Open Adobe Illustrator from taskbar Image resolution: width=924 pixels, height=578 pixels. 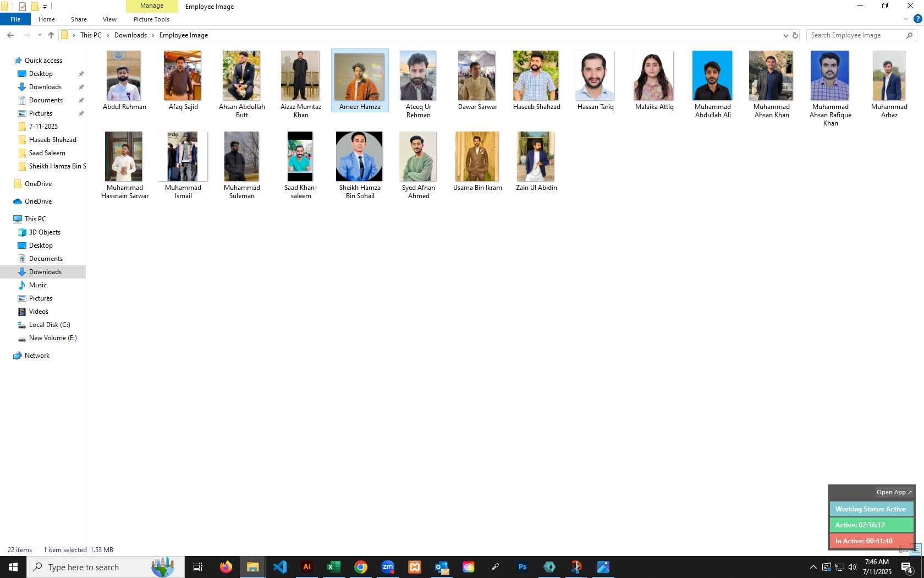pyautogui.click(x=307, y=567)
